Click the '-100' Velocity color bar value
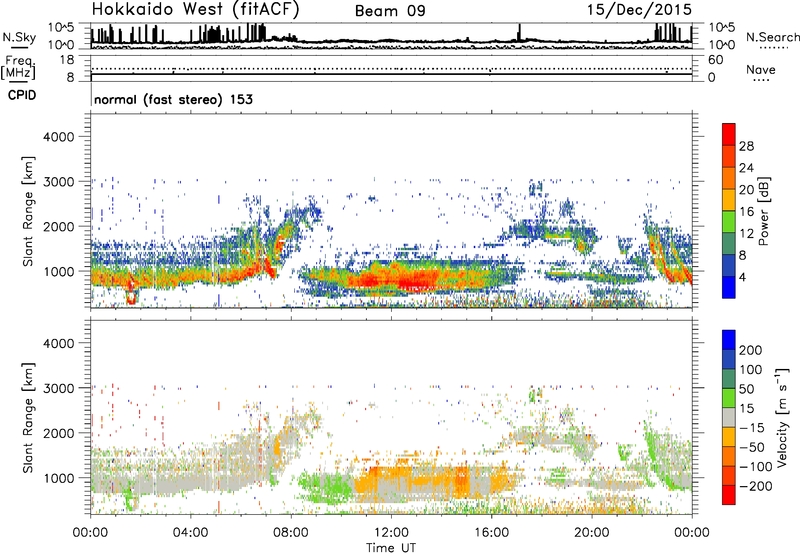The width and height of the screenshot is (800, 554). pyautogui.click(x=755, y=467)
